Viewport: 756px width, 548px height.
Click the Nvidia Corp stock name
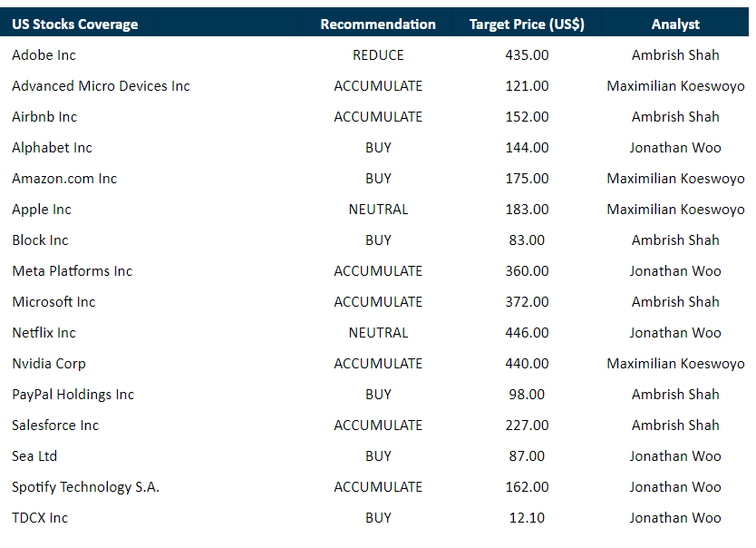click(x=49, y=364)
